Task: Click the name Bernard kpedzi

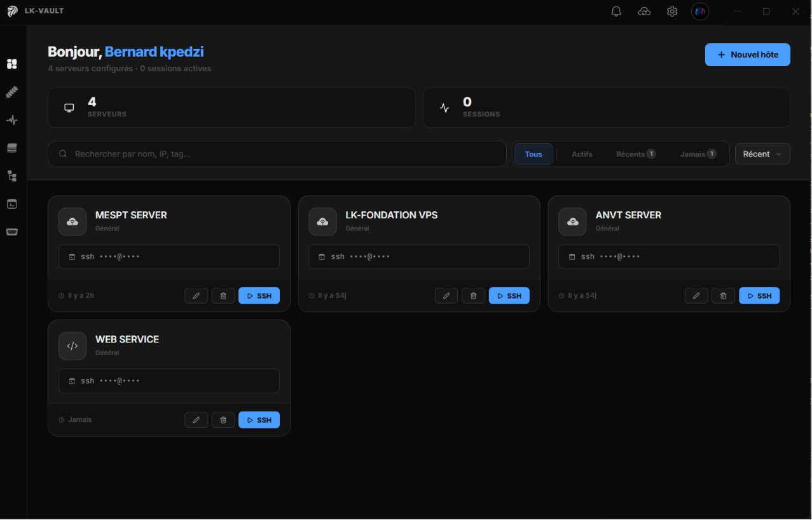Action: point(155,52)
